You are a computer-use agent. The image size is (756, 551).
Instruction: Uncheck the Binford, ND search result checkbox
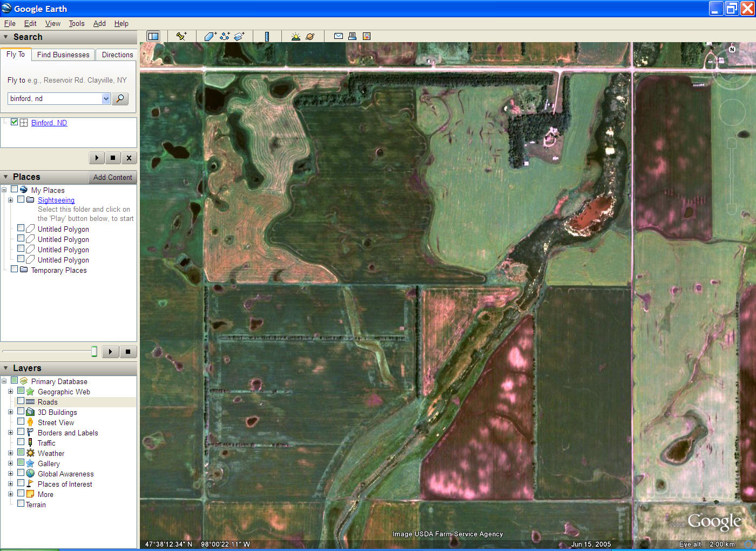click(x=15, y=122)
